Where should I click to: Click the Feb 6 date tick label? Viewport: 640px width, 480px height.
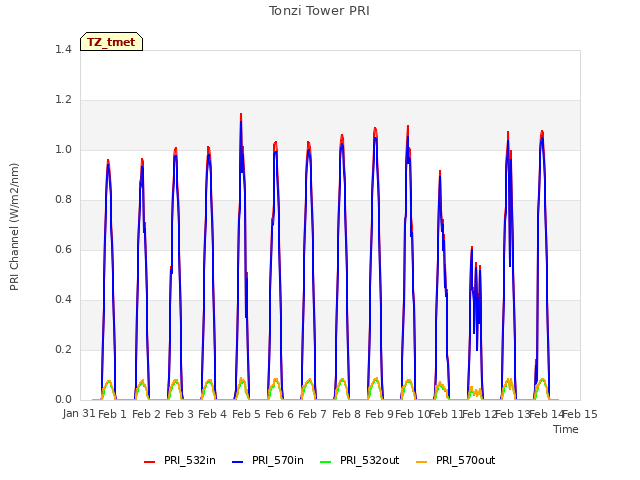[x=280, y=414]
